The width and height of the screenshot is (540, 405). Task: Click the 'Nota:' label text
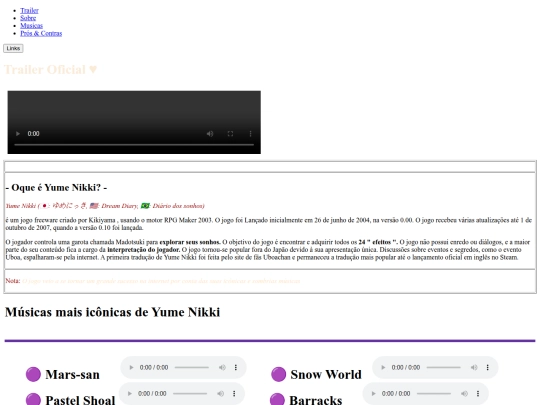click(x=13, y=281)
